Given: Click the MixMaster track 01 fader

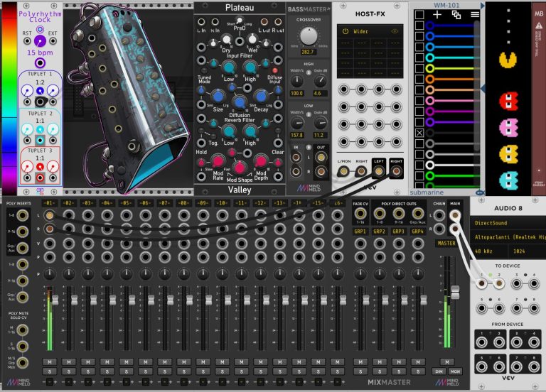Looking at the screenshot, I should coord(55,300).
